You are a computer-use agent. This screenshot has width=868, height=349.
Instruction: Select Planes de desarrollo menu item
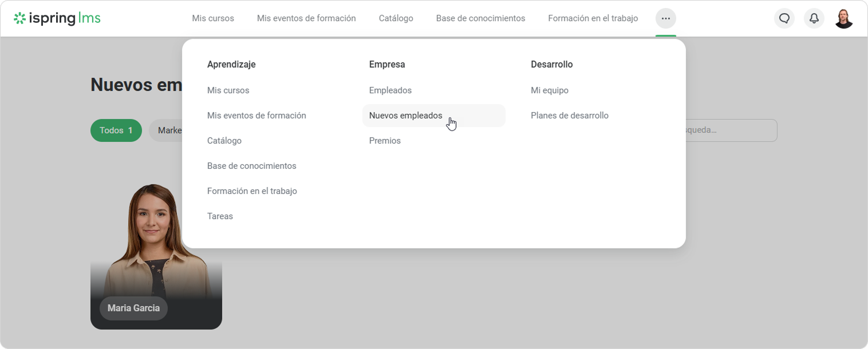(570, 116)
